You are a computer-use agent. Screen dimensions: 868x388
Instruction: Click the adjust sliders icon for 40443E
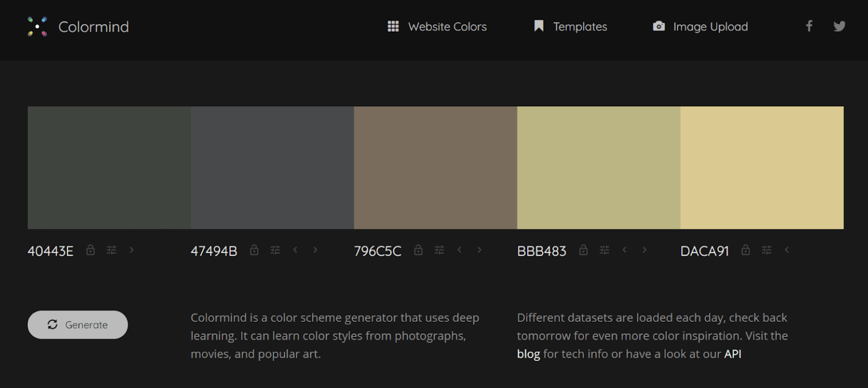[x=111, y=249]
